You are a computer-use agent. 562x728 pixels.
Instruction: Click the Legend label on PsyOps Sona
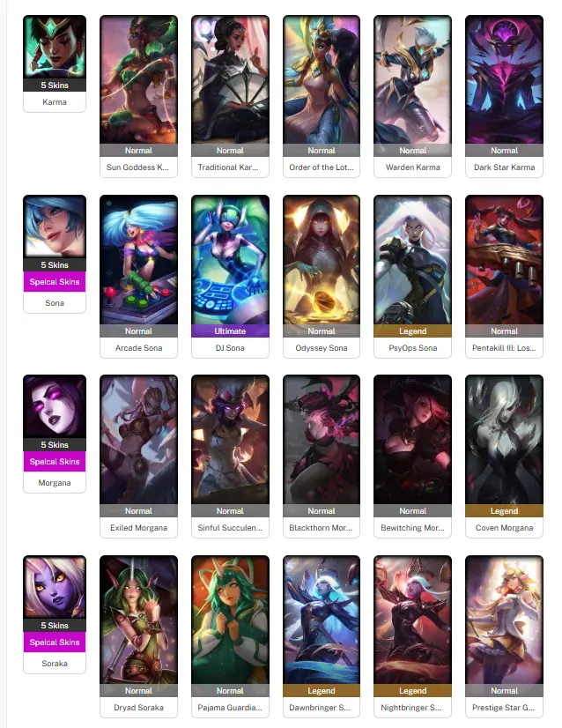click(412, 331)
